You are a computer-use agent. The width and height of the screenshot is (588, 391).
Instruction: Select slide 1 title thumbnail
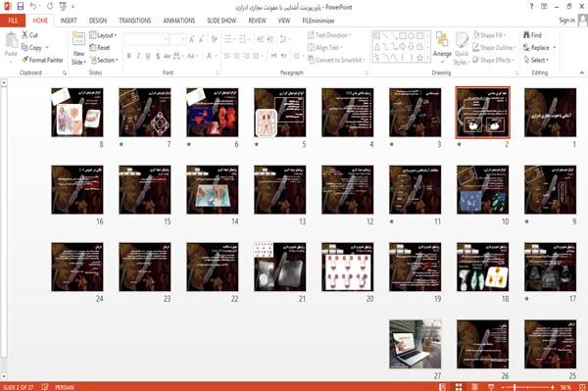pos(550,113)
